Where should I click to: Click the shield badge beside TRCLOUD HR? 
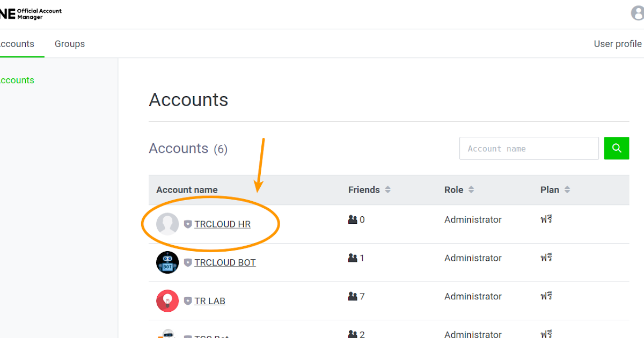187,224
